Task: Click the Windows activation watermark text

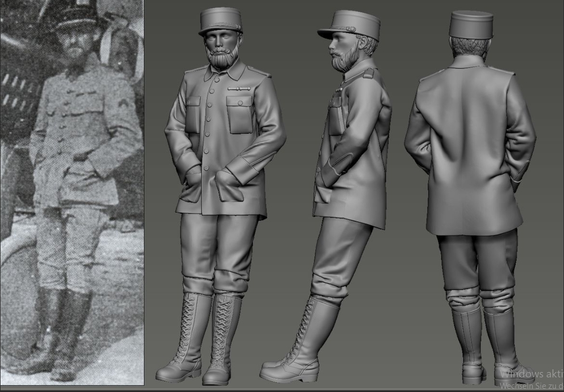Action: (x=531, y=374)
